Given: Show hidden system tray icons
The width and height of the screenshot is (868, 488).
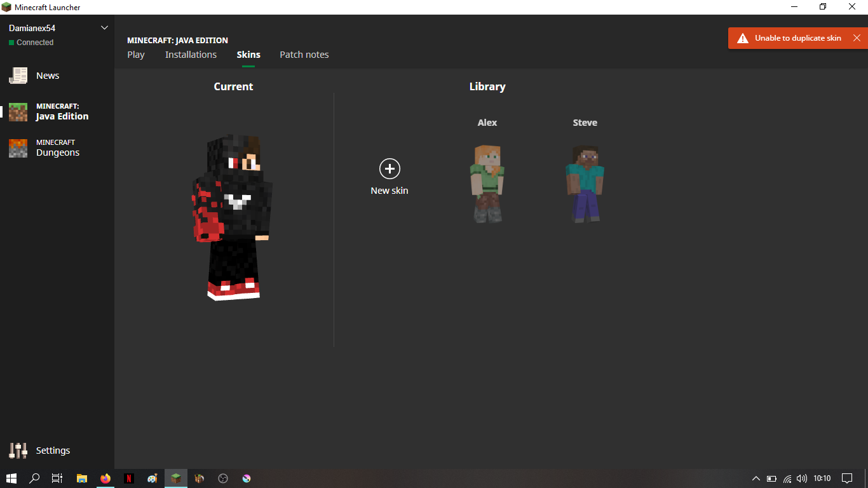Looking at the screenshot, I should 756,478.
